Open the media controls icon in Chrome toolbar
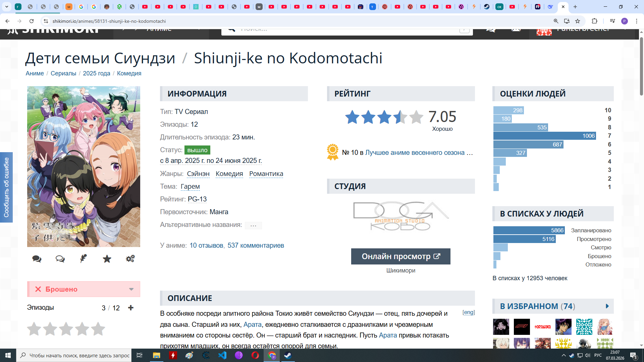The height and width of the screenshot is (362, 644). pos(612,21)
